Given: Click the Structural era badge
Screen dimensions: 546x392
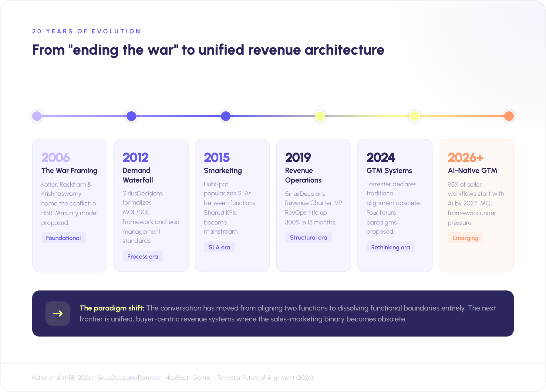Looking at the screenshot, I should pos(308,237).
